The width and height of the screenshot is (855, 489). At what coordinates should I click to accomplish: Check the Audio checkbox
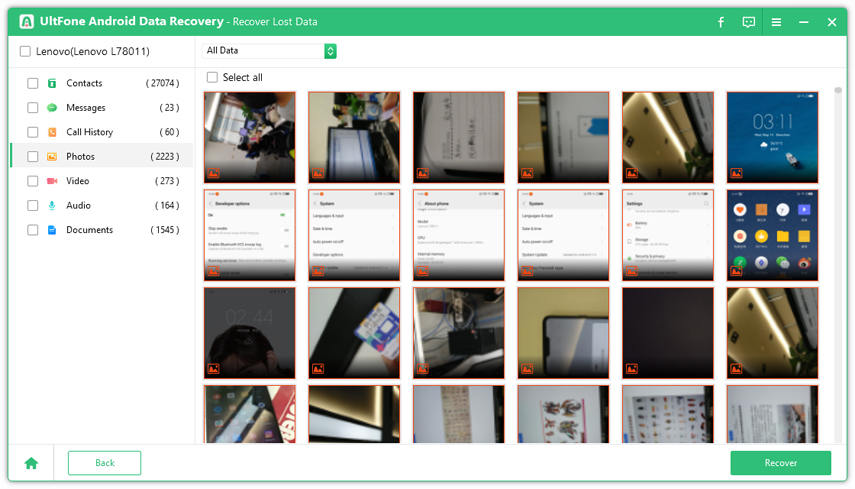coord(33,206)
